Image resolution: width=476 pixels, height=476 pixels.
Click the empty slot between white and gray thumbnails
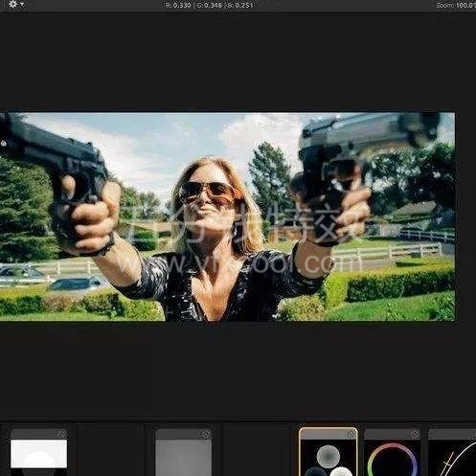point(112,450)
